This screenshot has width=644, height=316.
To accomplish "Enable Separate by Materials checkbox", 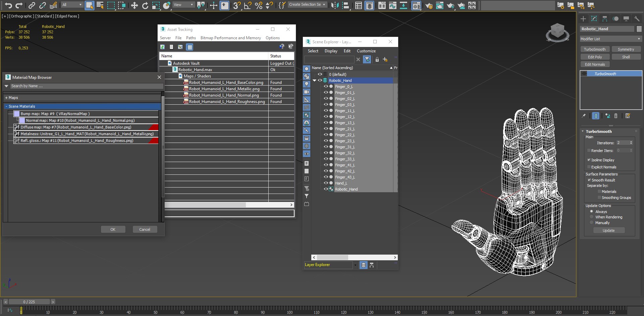I will click(599, 192).
